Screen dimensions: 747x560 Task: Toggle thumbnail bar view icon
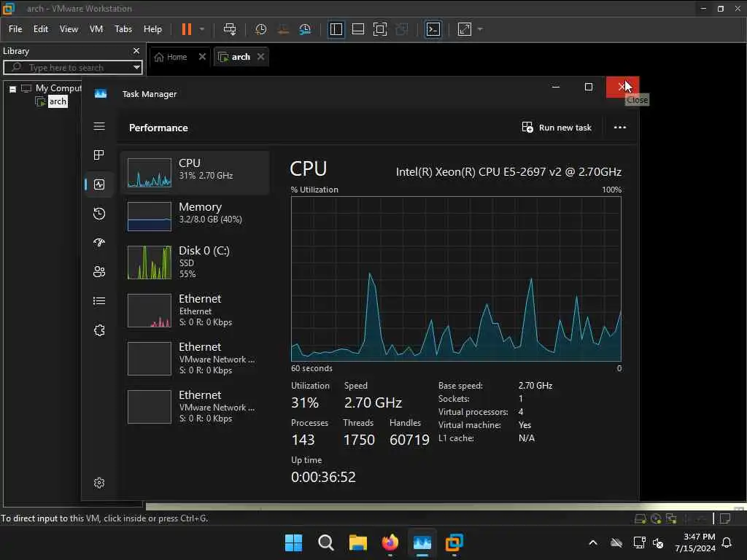click(x=358, y=29)
